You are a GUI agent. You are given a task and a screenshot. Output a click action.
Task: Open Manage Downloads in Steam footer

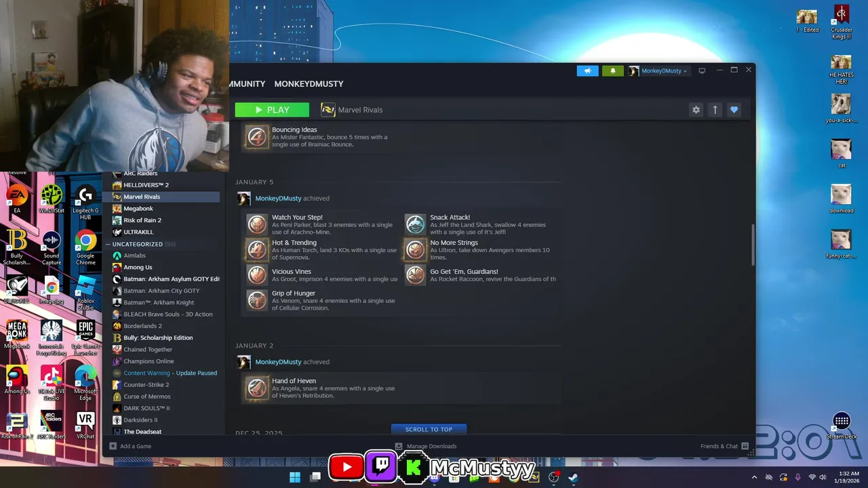click(426, 446)
